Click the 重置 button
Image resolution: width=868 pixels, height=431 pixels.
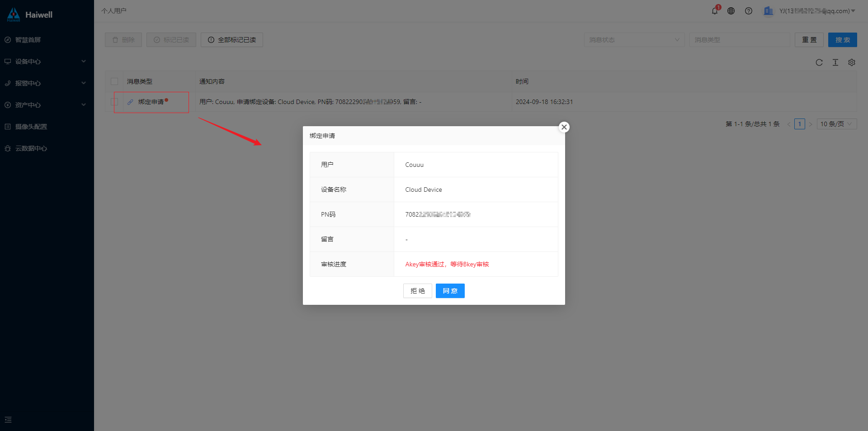pyautogui.click(x=809, y=40)
